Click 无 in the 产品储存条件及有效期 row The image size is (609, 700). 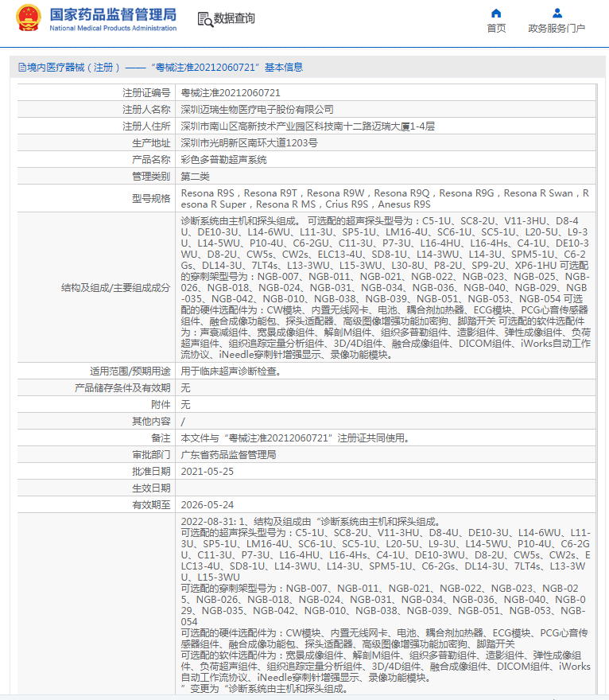(185, 388)
